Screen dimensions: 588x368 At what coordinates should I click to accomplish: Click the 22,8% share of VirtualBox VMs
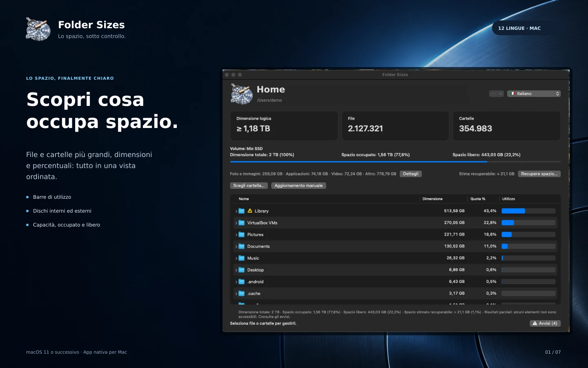[x=490, y=223]
